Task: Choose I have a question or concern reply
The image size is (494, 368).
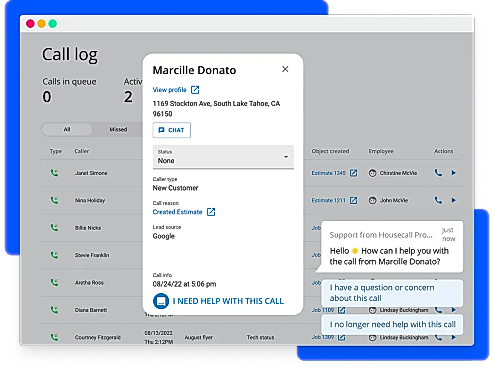Action: [x=392, y=293]
